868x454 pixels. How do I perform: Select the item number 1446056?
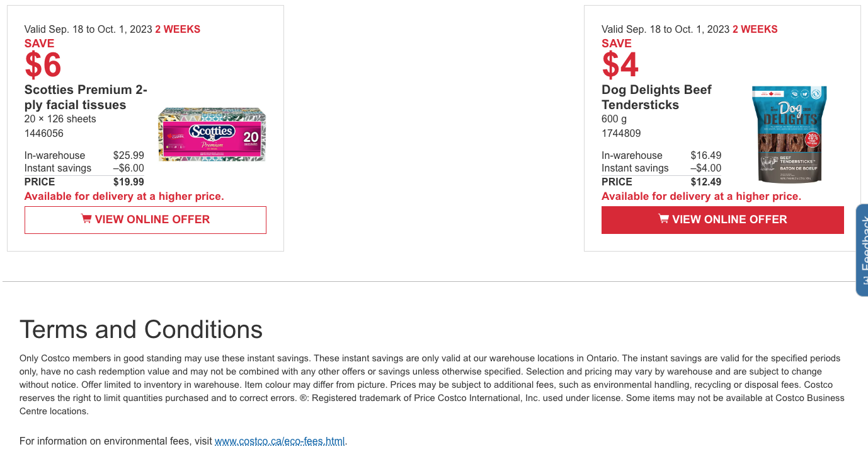coord(43,133)
